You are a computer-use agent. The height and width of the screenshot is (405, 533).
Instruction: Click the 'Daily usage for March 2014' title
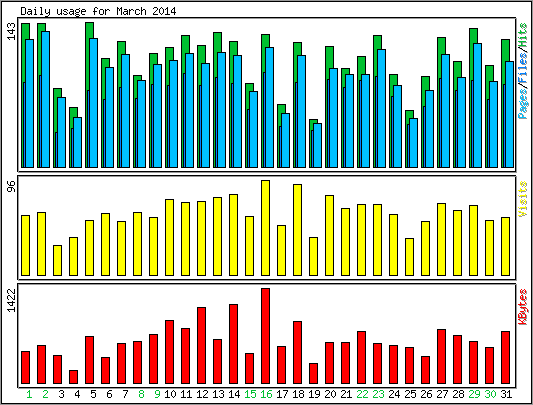pos(98,12)
